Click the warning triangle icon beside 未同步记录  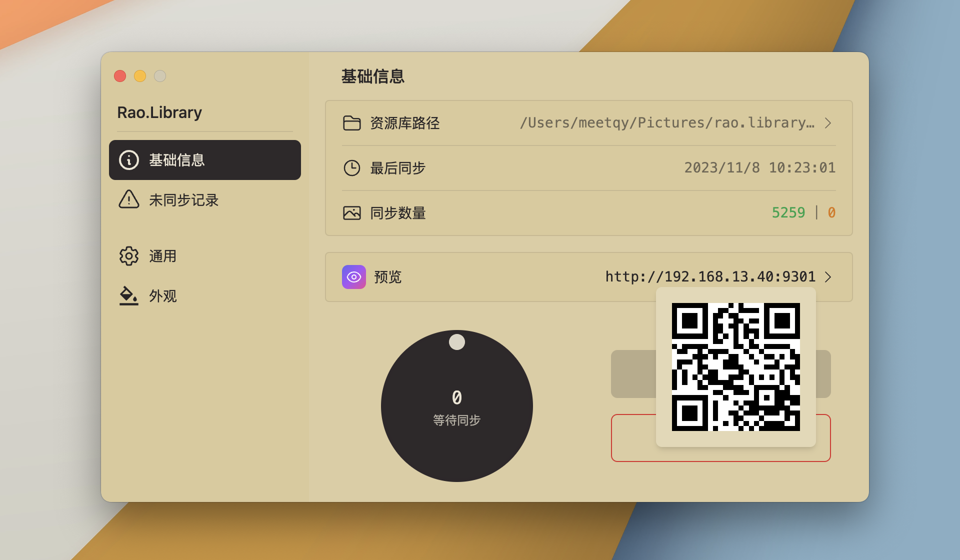129,199
